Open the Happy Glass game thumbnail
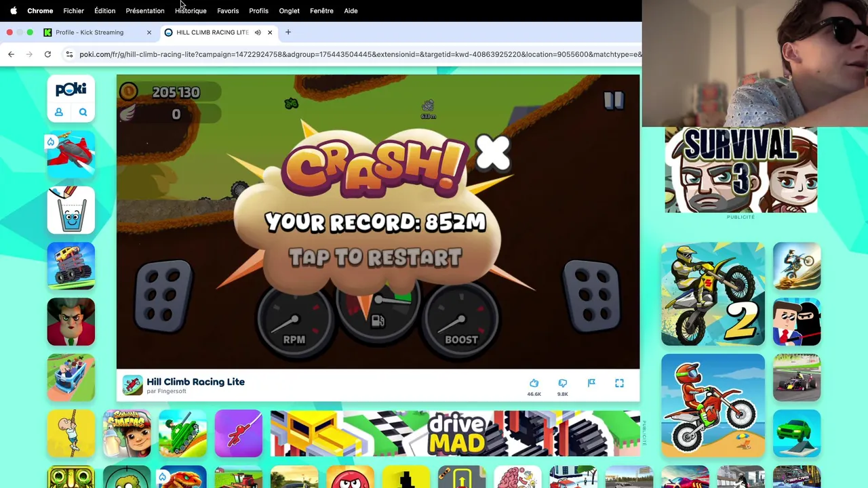This screenshot has height=488, width=868. (71, 210)
